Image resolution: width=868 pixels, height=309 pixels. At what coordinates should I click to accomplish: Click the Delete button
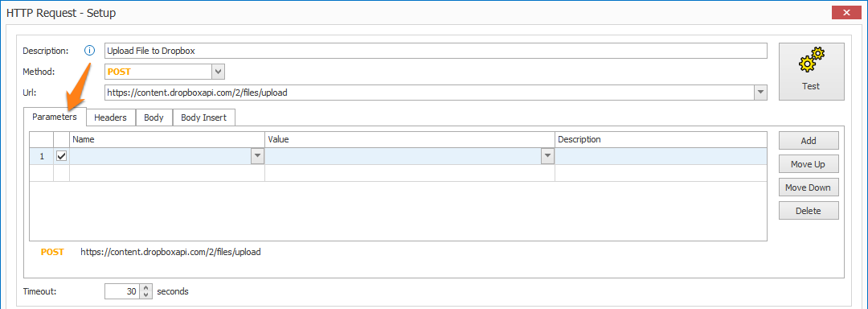809,211
